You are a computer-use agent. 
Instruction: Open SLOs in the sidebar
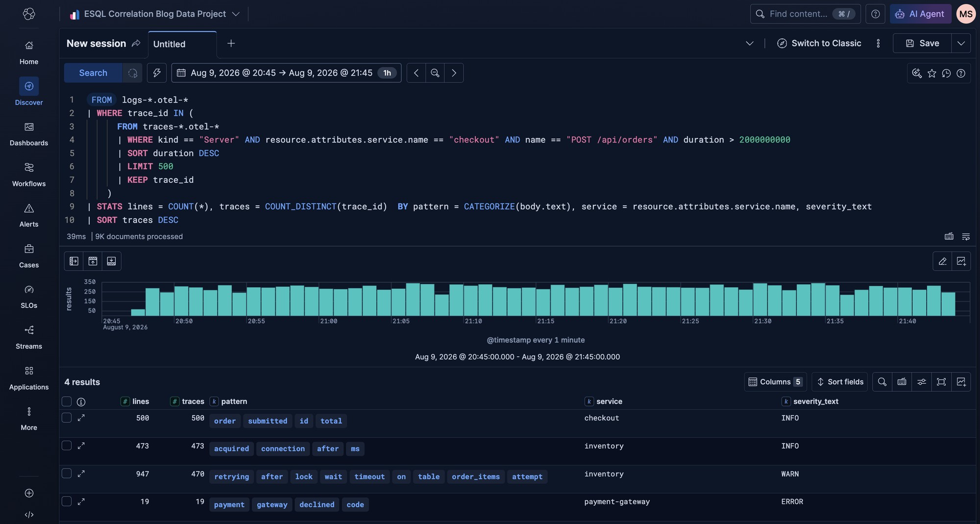coord(29,297)
